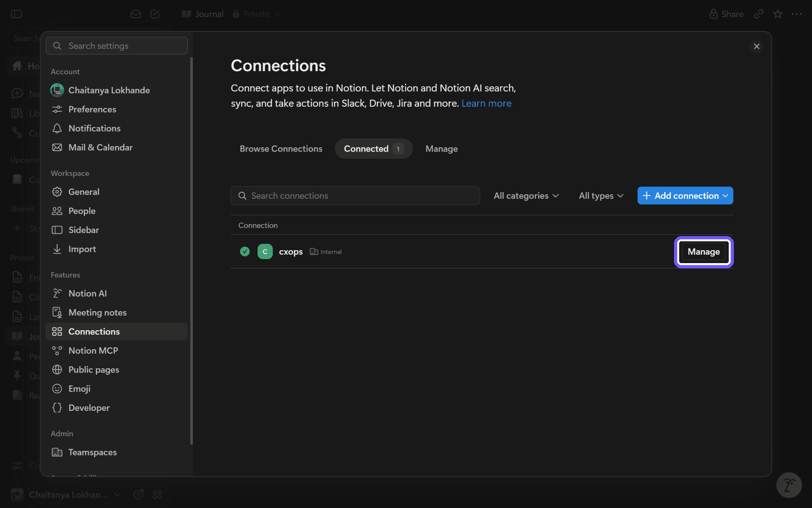Click Manage for cxops connection
The height and width of the screenshot is (508, 812).
(x=704, y=252)
